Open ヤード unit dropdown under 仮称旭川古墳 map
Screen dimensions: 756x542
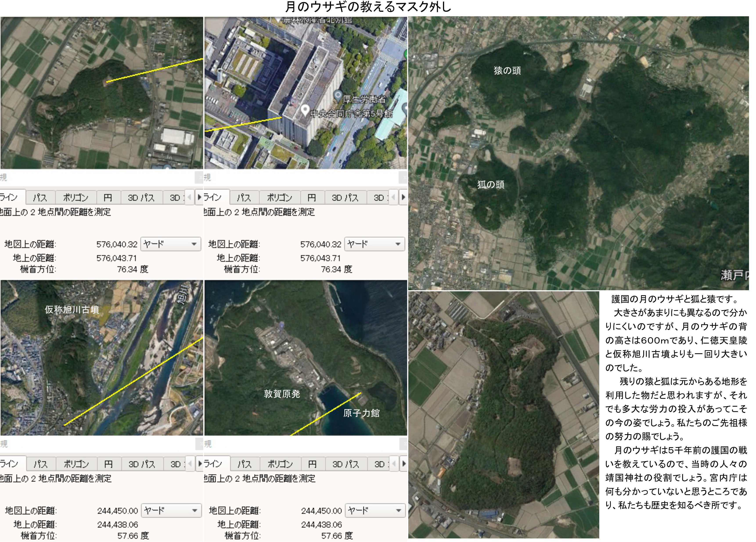(171, 510)
